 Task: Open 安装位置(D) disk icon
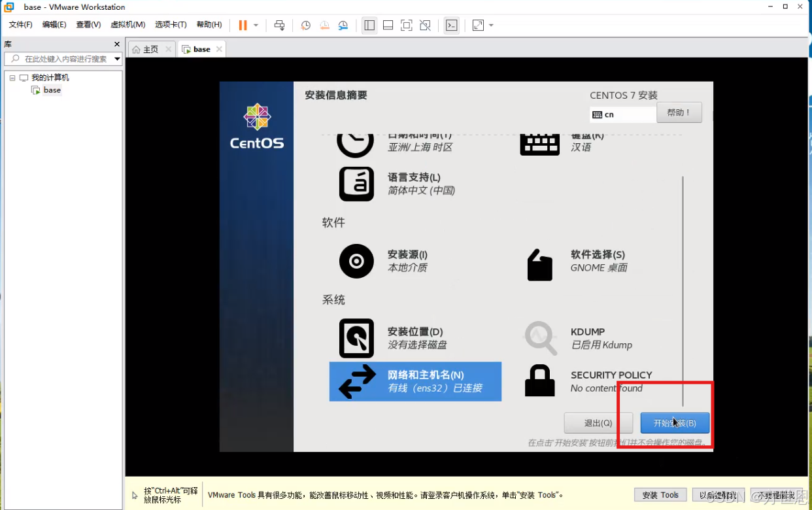pos(356,338)
